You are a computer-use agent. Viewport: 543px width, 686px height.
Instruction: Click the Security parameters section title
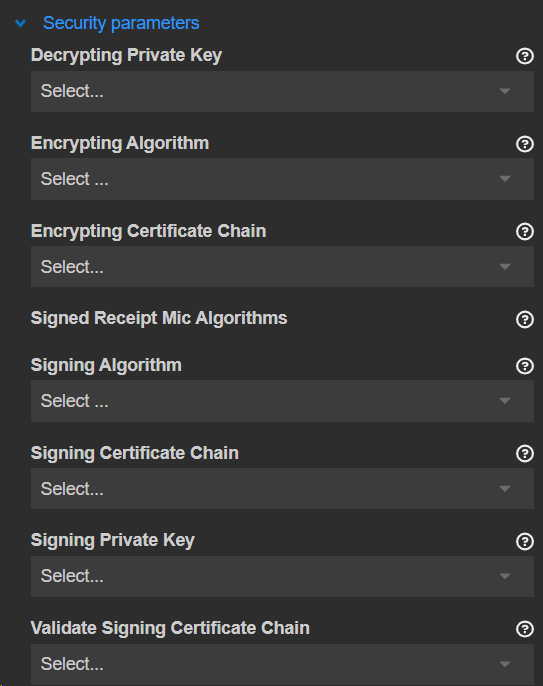[x=121, y=23]
